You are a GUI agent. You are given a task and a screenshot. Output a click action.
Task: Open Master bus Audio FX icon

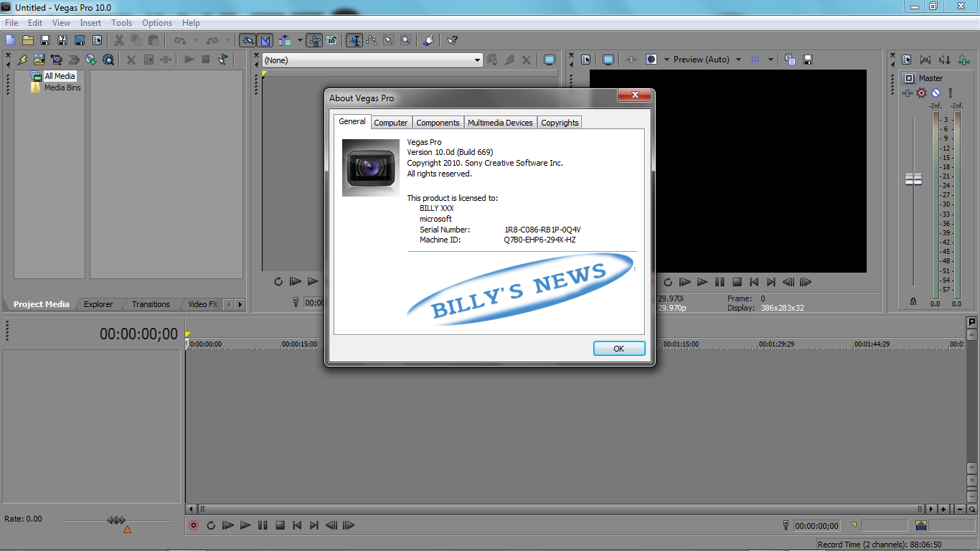tap(907, 93)
